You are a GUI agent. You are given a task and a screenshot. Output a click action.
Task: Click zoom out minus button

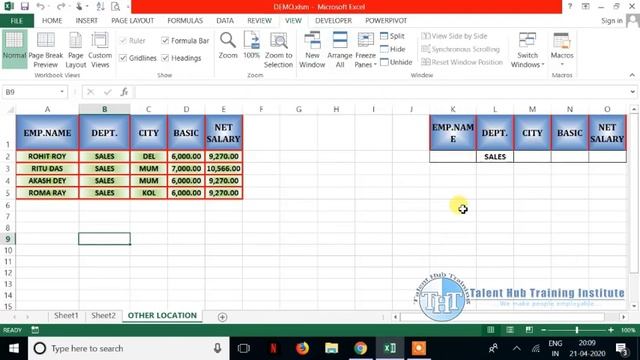543,330
